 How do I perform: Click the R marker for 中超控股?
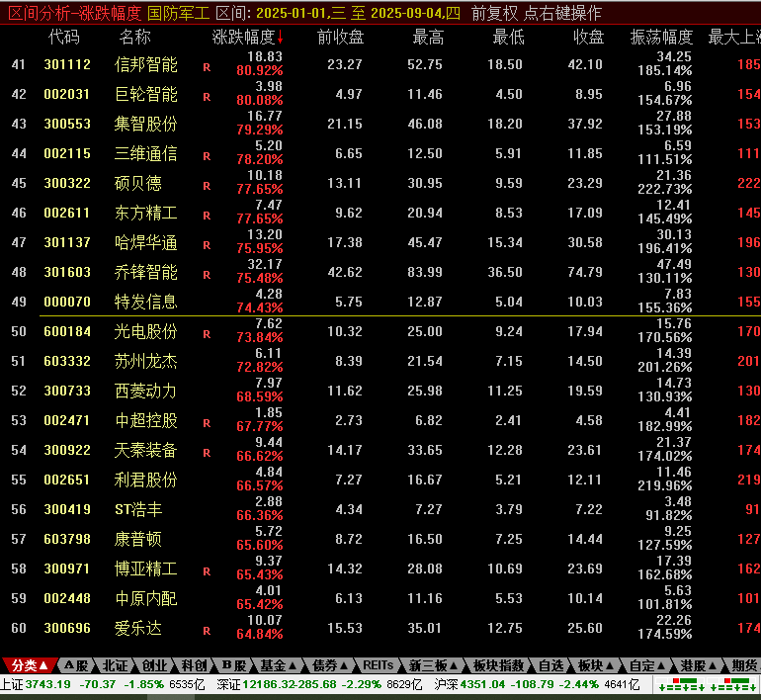[207, 423]
